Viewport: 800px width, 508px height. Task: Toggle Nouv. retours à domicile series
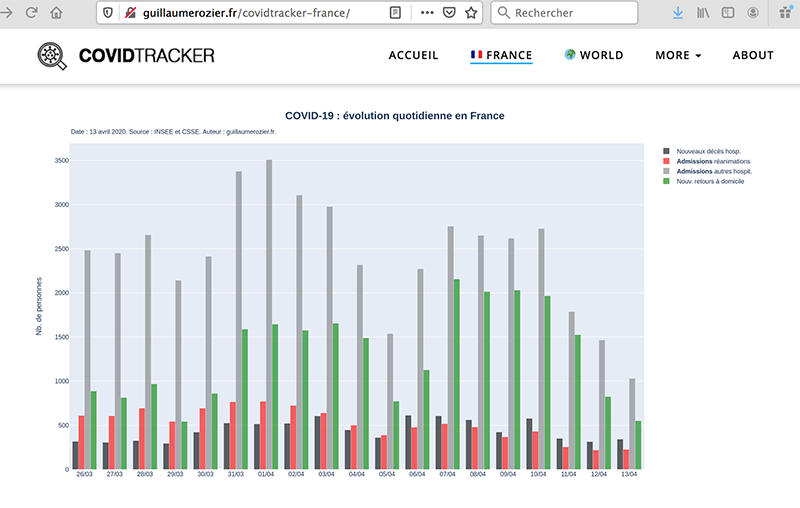712,181
